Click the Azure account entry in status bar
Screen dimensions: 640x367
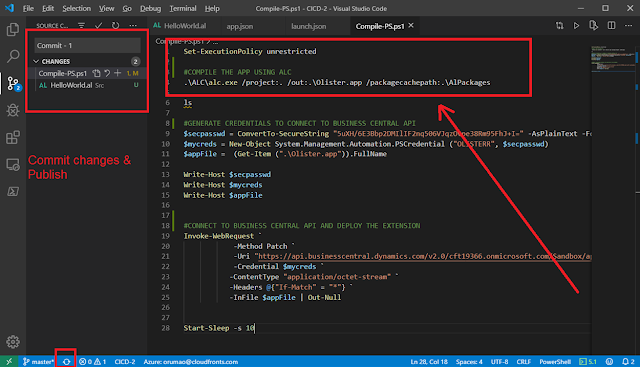coord(190,362)
